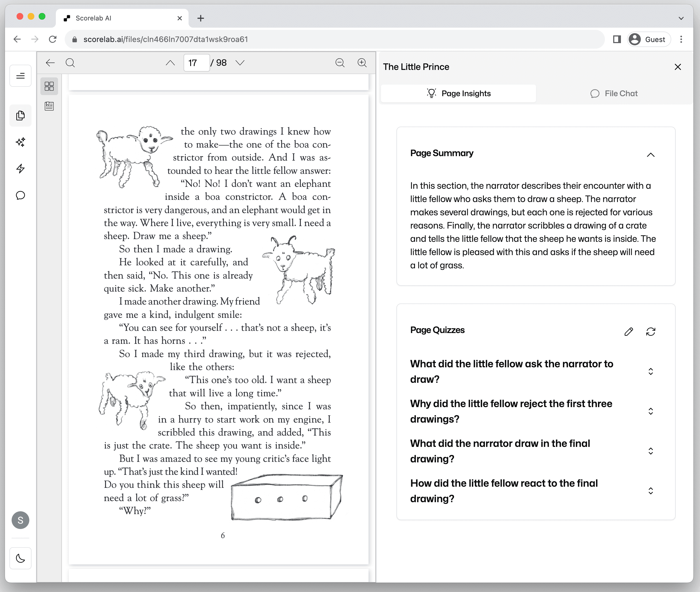This screenshot has width=700, height=592.
Task: Select the Page Insights tab
Action: pos(458,94)
